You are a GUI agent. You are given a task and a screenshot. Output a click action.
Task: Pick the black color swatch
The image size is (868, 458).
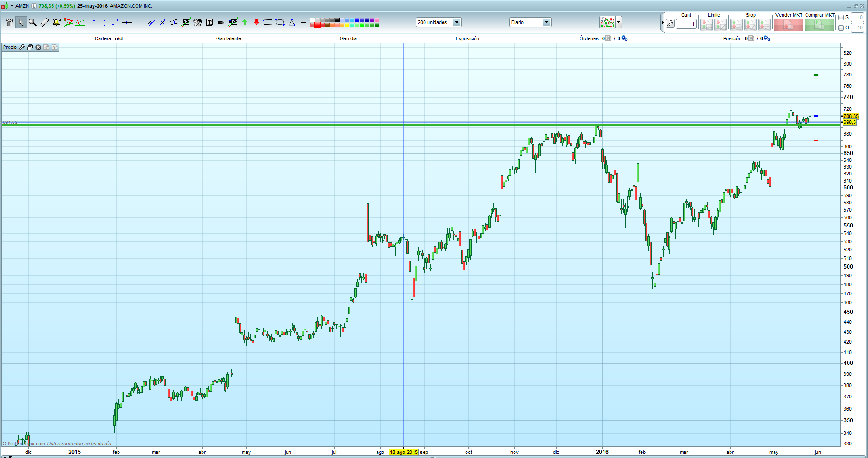pos(337,20)
